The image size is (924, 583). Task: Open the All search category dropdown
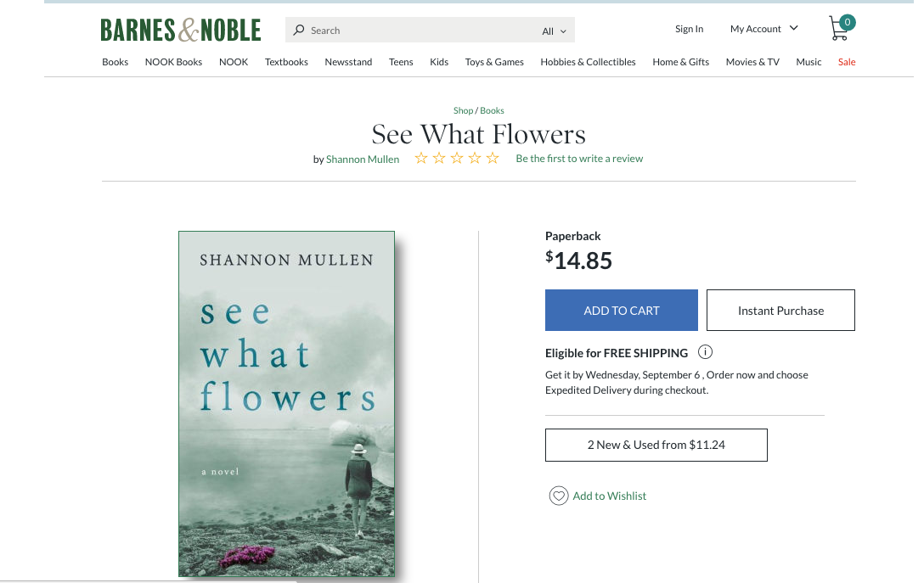pyautogui.click(x=554, y=31)
